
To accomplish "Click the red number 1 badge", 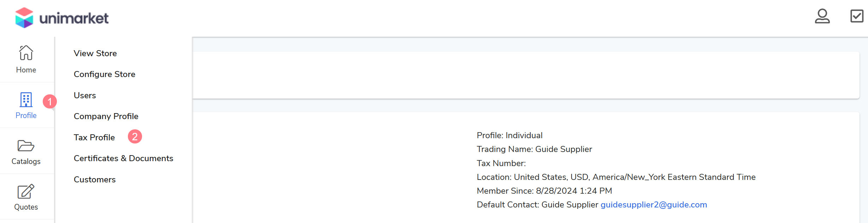I will [50, 102].
